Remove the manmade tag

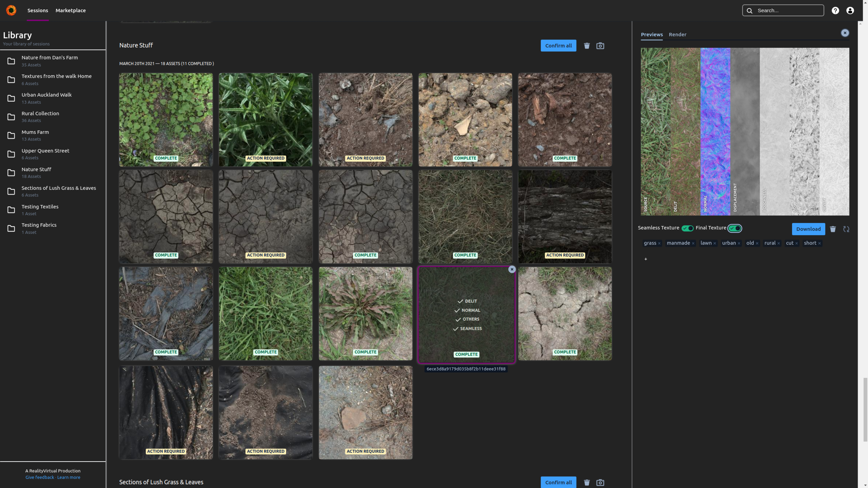[x=693, y=243]
